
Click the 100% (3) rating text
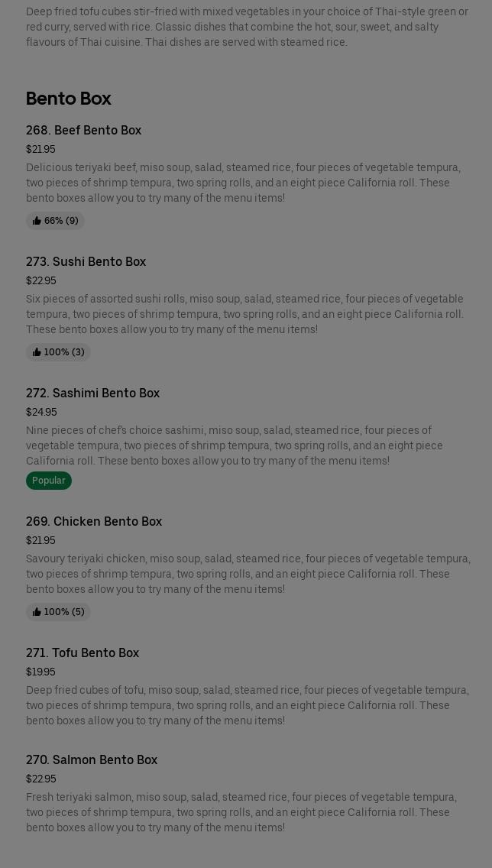pyautogui.click(x=64, y=352)
